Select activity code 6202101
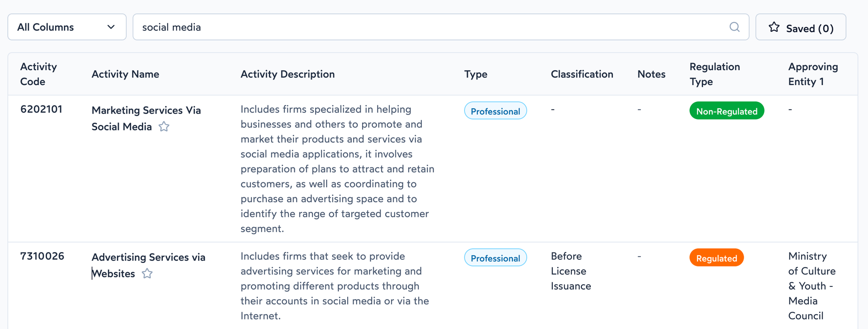The height and width of the screenshot is (329, 868). (41, 109)
